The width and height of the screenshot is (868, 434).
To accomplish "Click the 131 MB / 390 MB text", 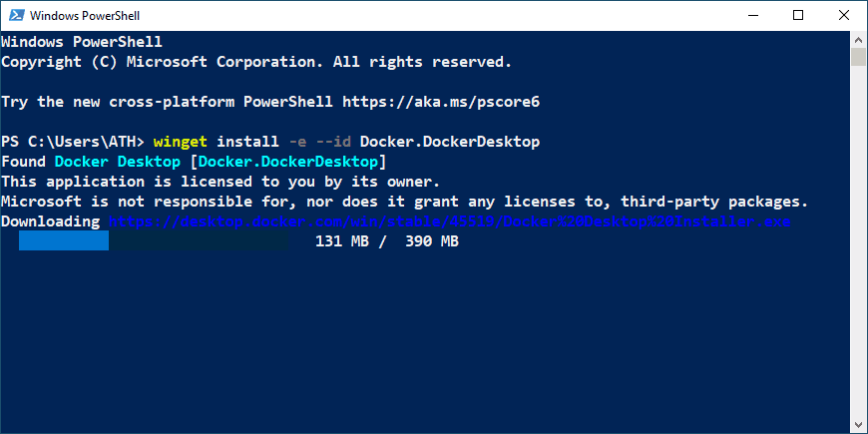I will (x=387, y=241).
